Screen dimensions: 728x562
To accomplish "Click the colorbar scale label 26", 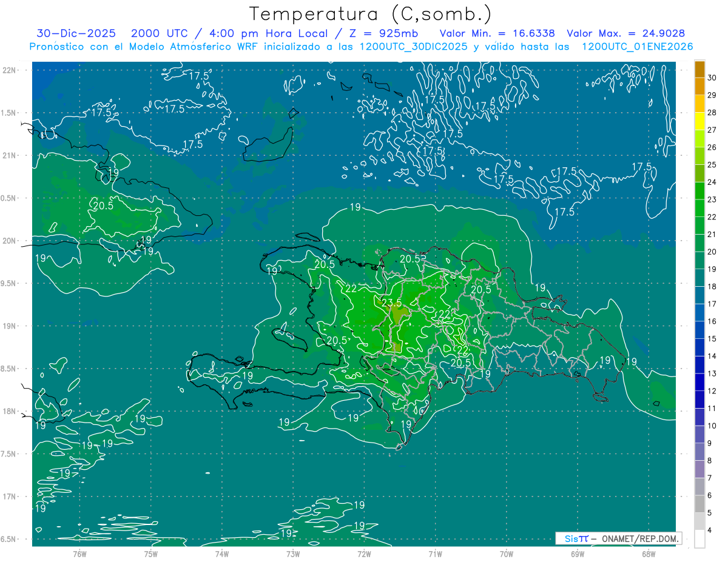I will (x=712, y=147).
